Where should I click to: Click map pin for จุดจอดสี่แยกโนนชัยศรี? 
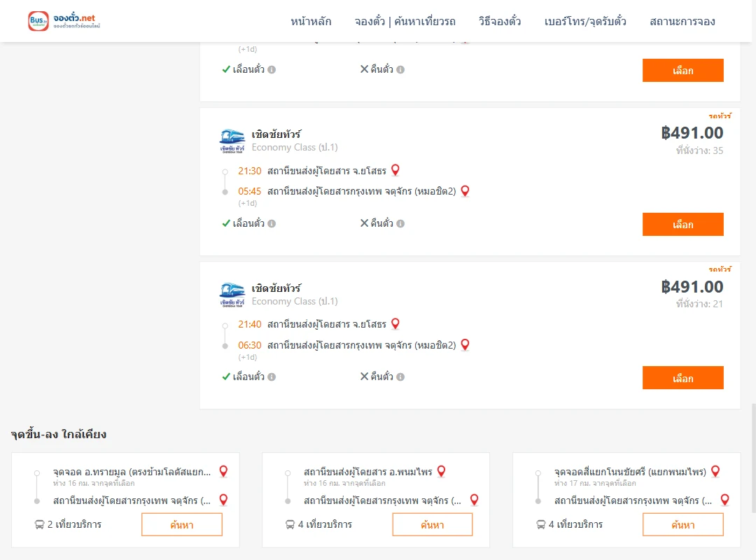(x=715, y=471)
